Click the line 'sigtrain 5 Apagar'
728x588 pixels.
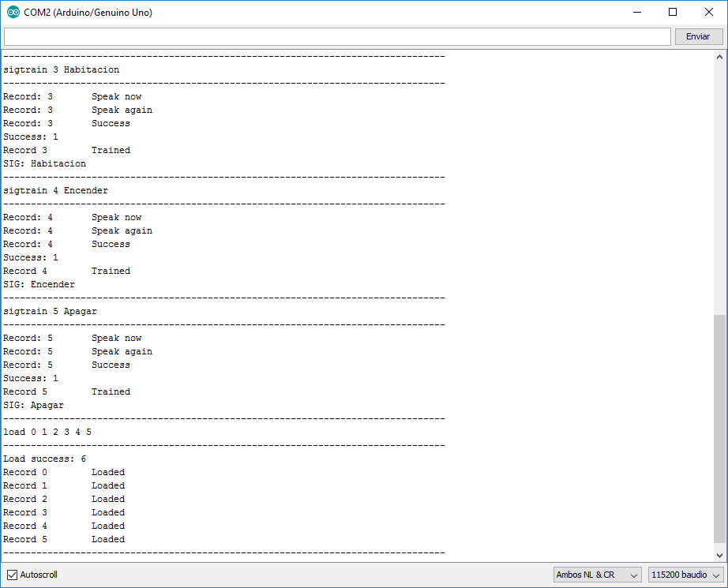pyautogui.click(x=51, y=311)
